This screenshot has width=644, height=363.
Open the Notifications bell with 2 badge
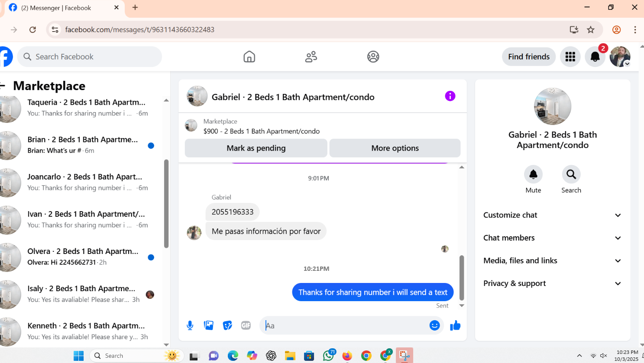[x=595, y=57]
